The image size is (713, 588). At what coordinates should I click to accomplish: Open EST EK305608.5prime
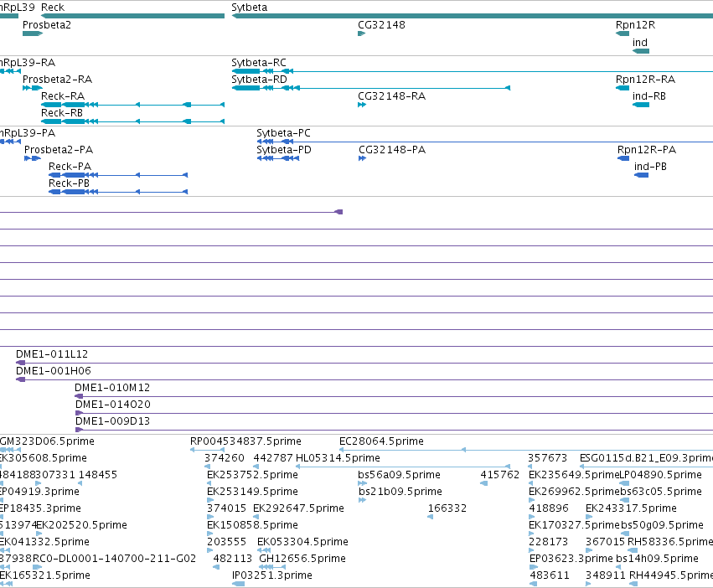[x=43, y=458]
